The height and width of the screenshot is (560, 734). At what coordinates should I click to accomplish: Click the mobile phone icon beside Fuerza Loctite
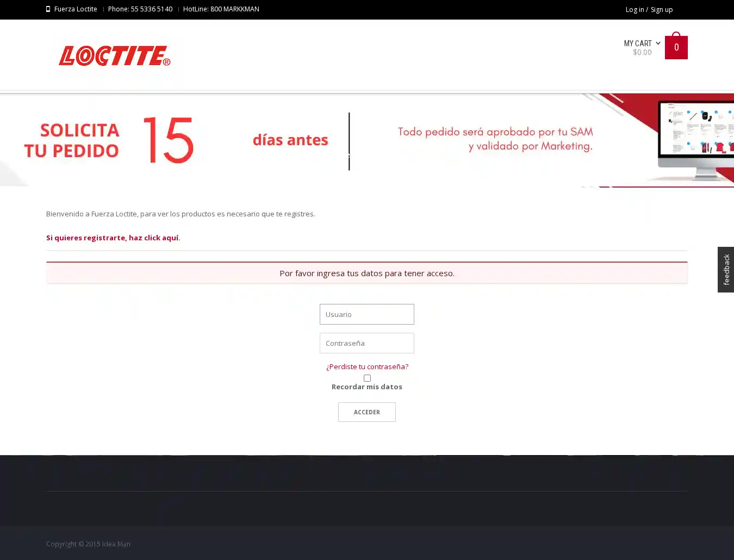[x=48, y=9]
